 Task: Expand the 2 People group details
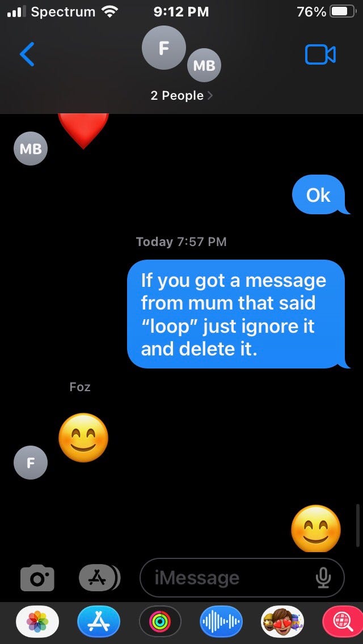point(181,96)
